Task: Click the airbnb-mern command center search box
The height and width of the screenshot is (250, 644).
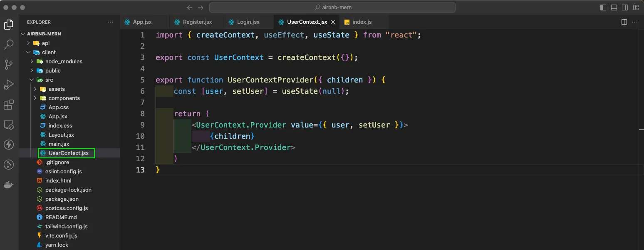Action: click(x=332, y=7)
